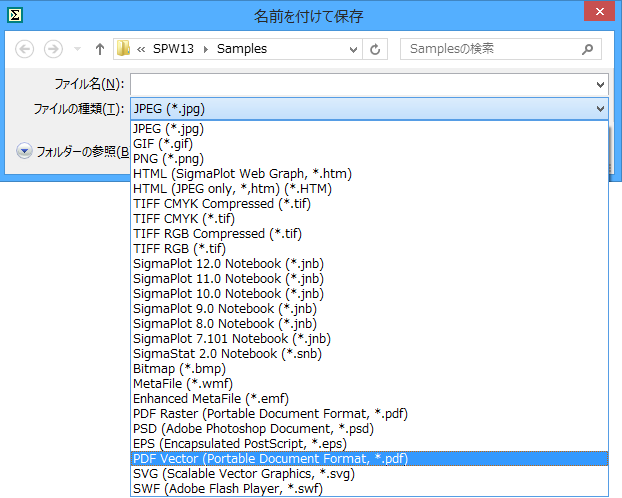
Task: Collapse the file type combo box
Action: click(x=601, y=109)
